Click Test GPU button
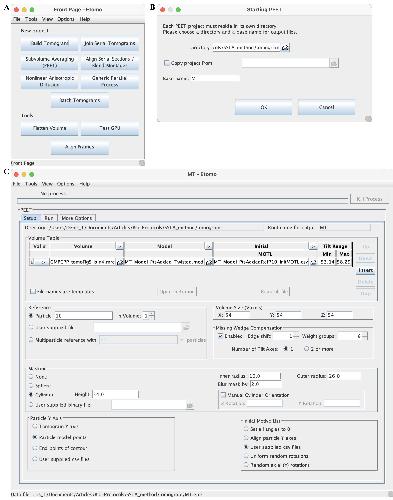The height and width of the screenshot is (500, 393). (x=110, y=128)
